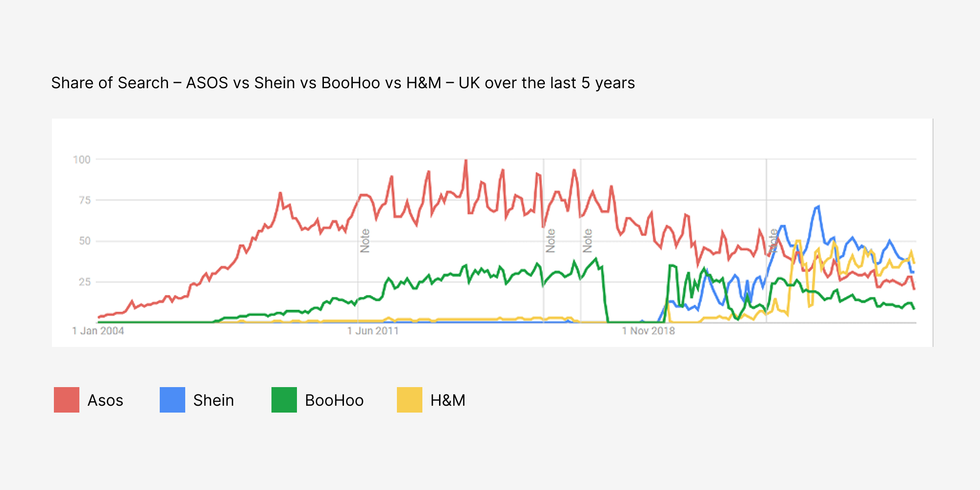Viewport: 980px width, 490px height.
Task: Click the 1 Nov 2018 axis label
Action: click(x=648, y=331)
